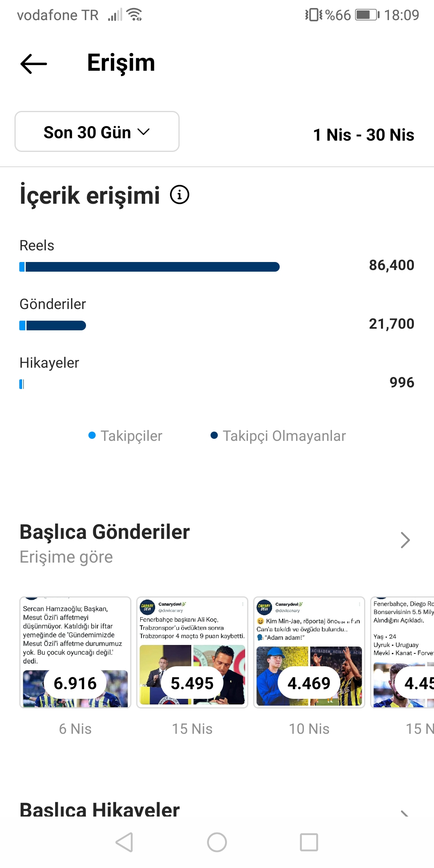
Task: Tap the Başlıca Gönderiler heading
Action: (x=105, y=532)
